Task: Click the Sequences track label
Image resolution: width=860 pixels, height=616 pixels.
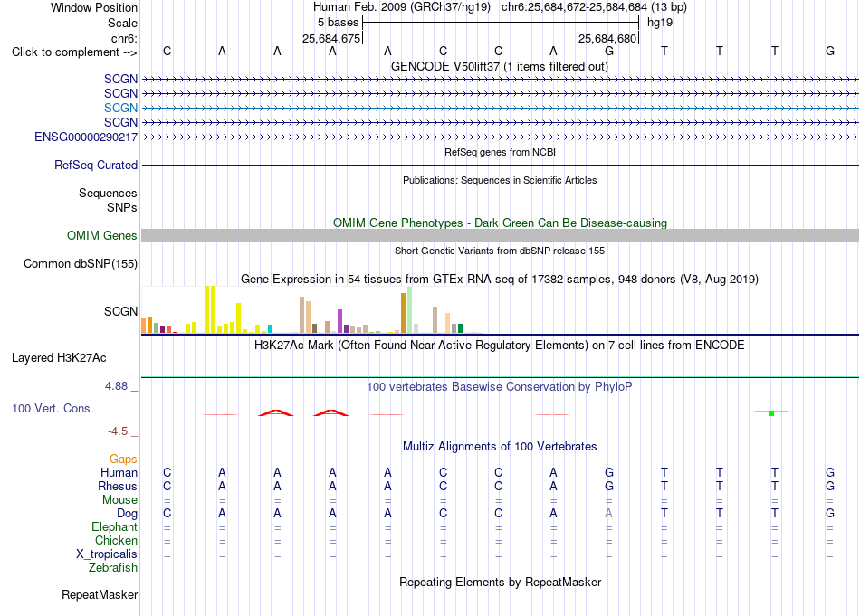Action: pos(108,193)
